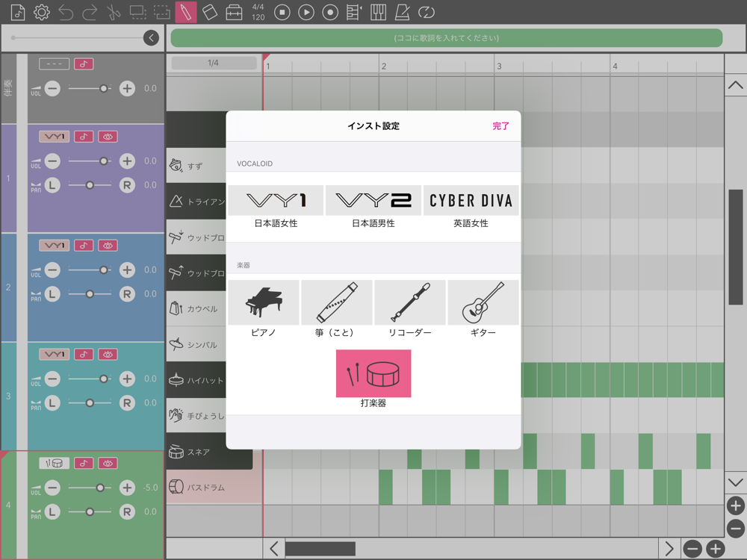The image size is (747, 560).
Task: Click the scissors cut tool
Action: point(114,12)
